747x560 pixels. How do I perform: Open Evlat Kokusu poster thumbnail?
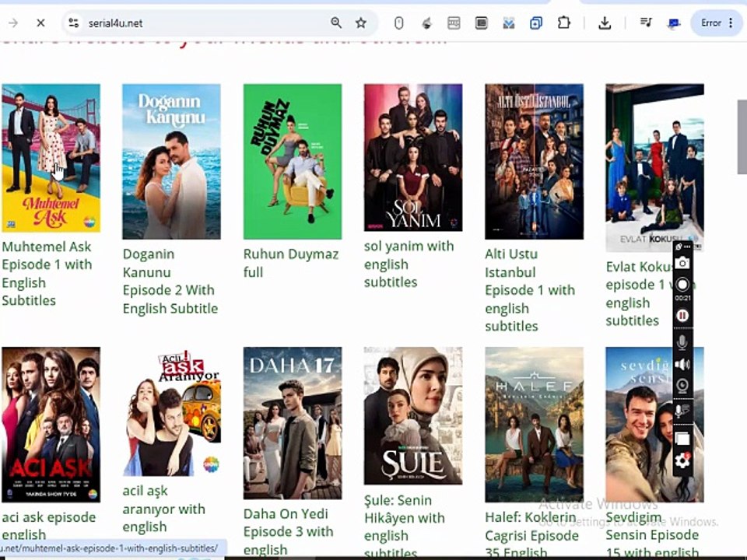tap(654, 168)
